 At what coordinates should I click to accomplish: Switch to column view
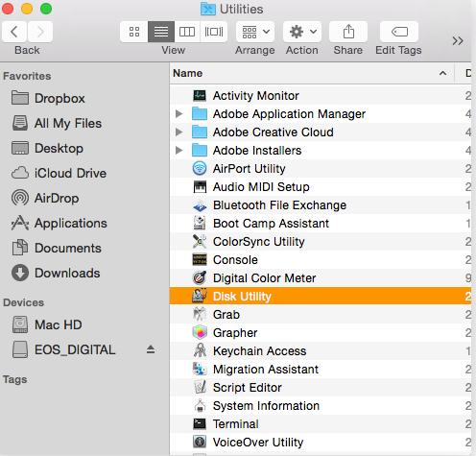(x=187, y=32)
